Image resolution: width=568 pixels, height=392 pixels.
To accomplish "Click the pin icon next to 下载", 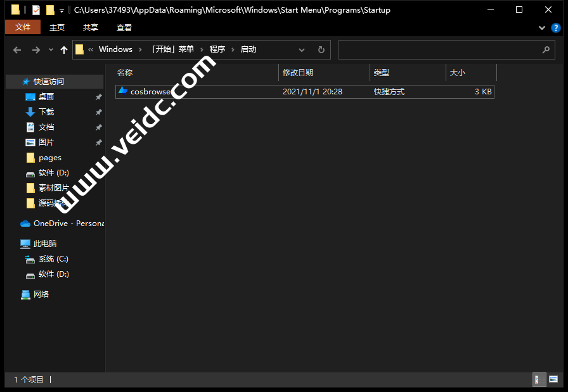I will (98, 112).
